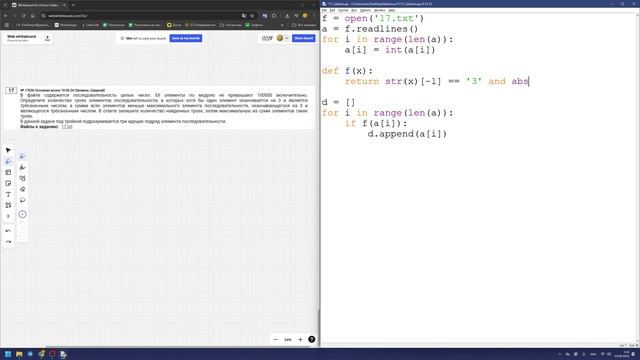Click the task number 17 box

[11, 90]
